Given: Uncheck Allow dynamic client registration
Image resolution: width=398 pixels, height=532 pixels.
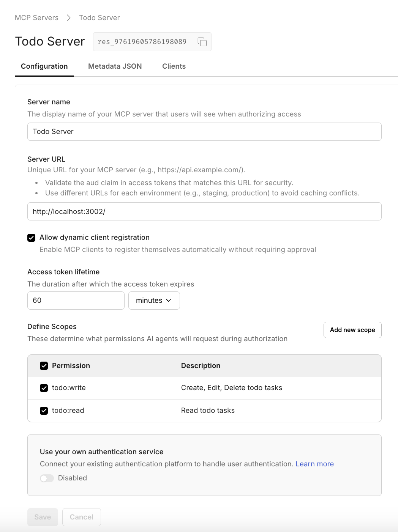Looking at the screenshot, I should 31,238.
